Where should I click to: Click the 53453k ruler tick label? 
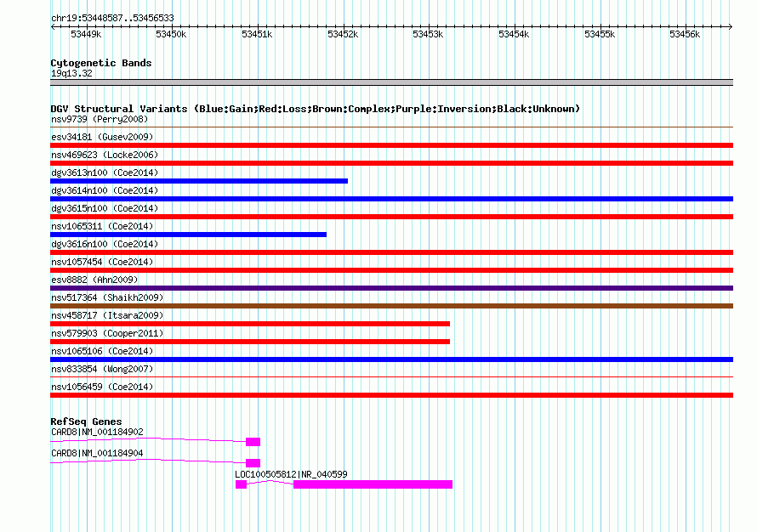428,34
